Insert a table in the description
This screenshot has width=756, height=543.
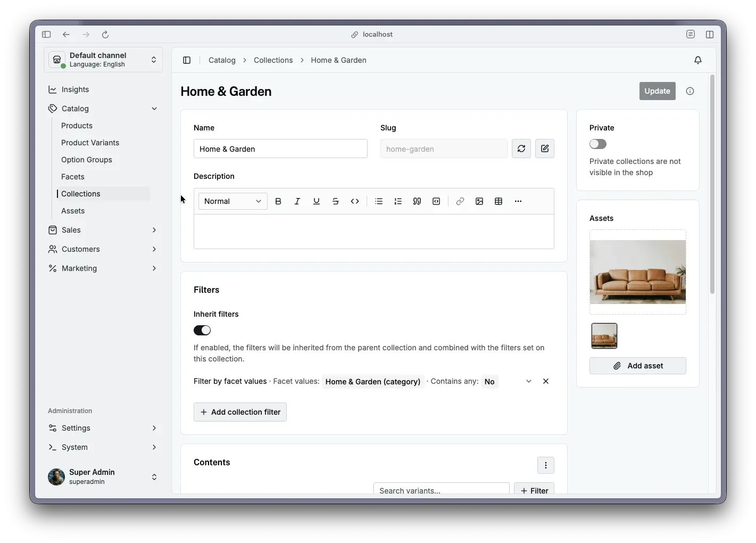pyautogui.click(x=499, y=201)
